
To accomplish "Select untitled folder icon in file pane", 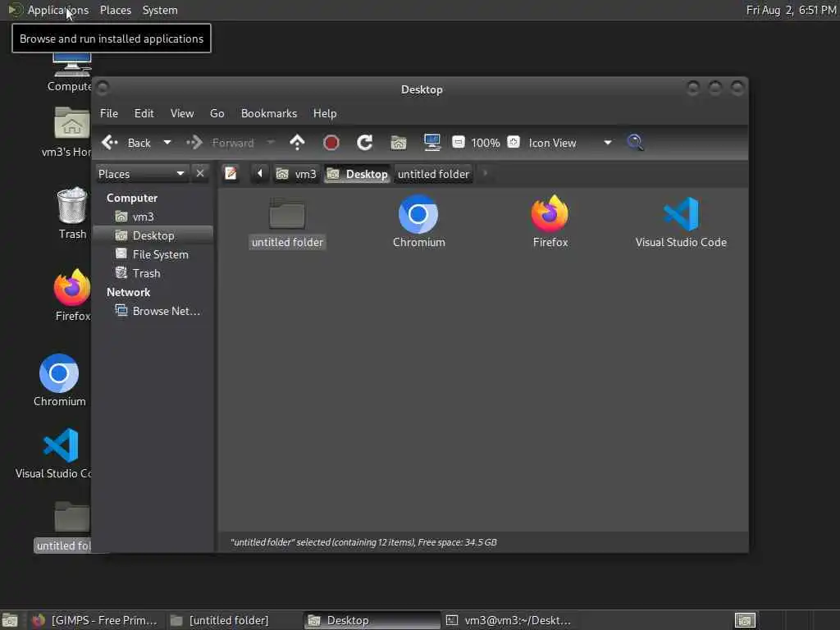I will (x=287, y=214).
